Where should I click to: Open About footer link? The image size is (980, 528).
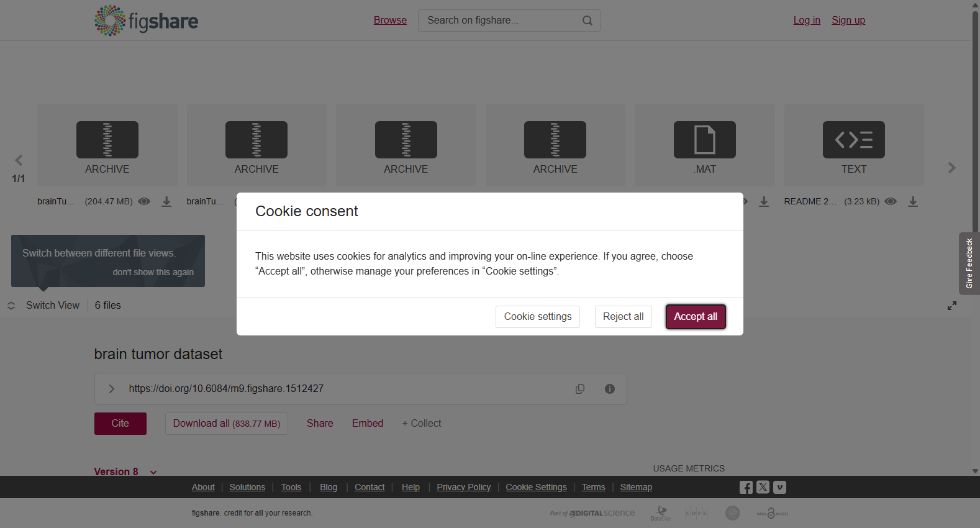(x=203, y=487)
